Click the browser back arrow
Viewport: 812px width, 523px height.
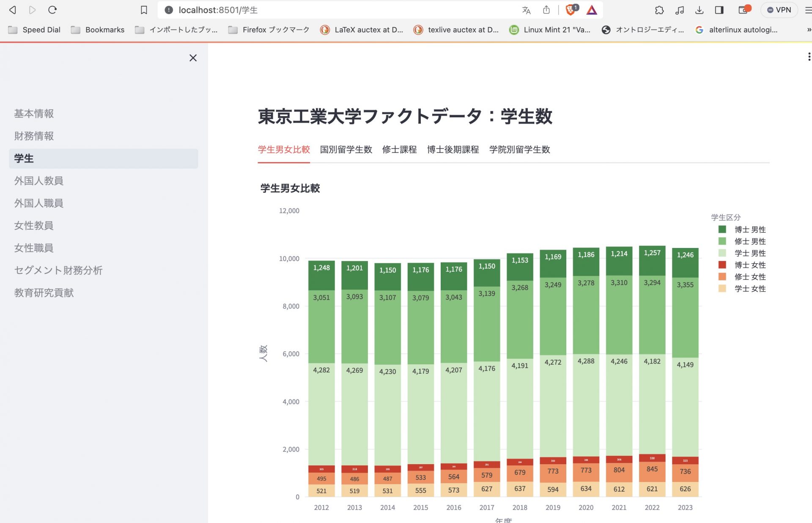(13, 10)
